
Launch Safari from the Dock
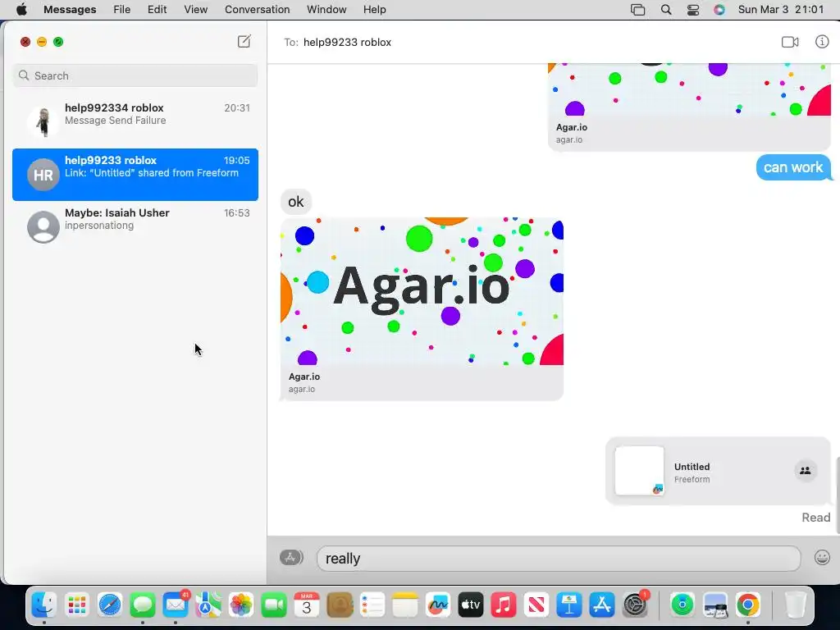(110, 605)
